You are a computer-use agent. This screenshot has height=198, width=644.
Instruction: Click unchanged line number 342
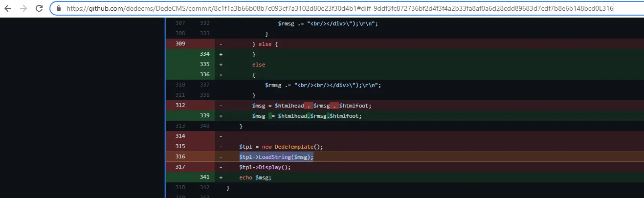coord(204,188)
